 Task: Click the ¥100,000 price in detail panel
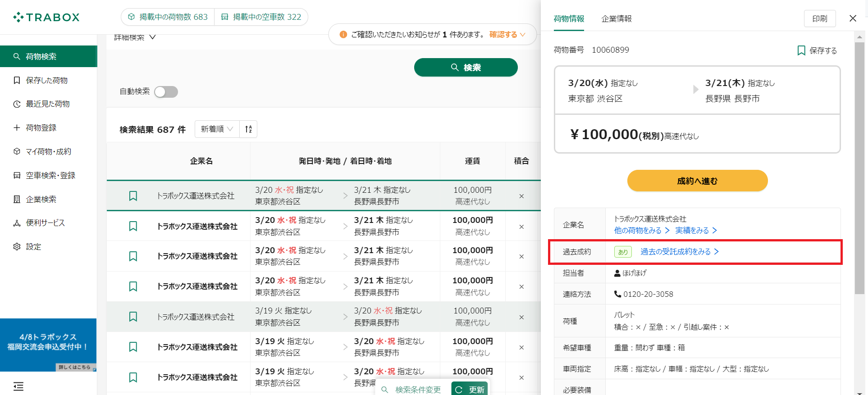point(604,134)
